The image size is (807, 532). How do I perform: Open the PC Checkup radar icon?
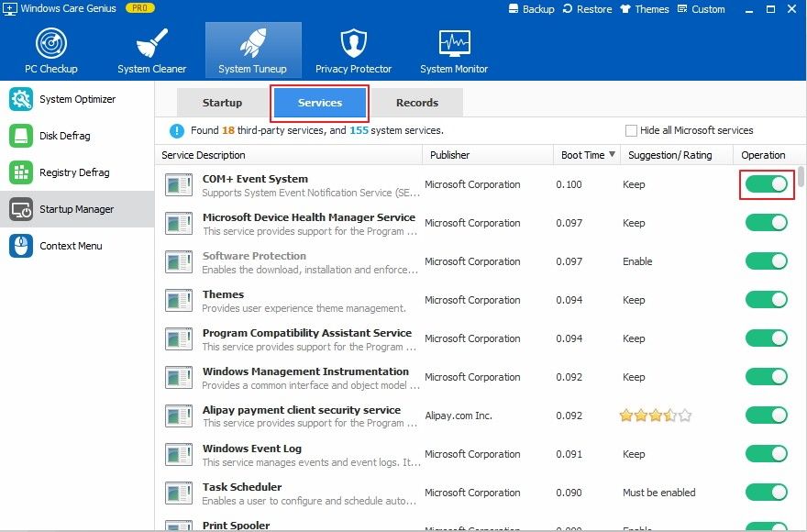coord(51,43)
